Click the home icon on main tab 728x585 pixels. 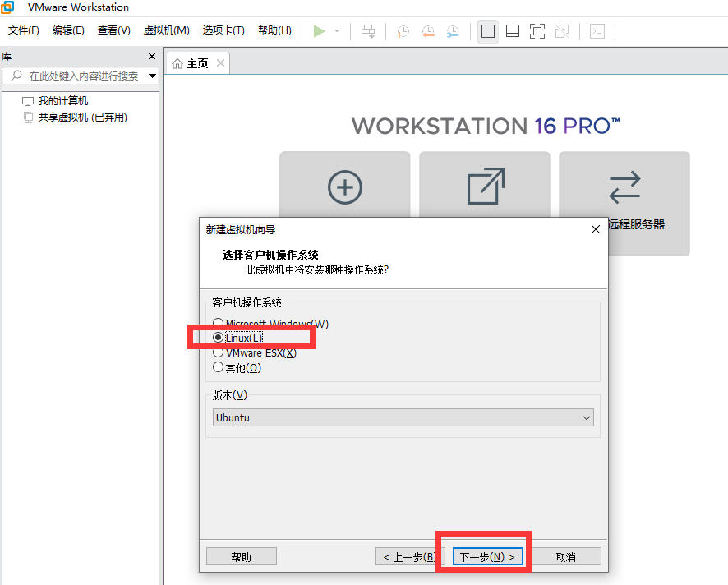177,63
